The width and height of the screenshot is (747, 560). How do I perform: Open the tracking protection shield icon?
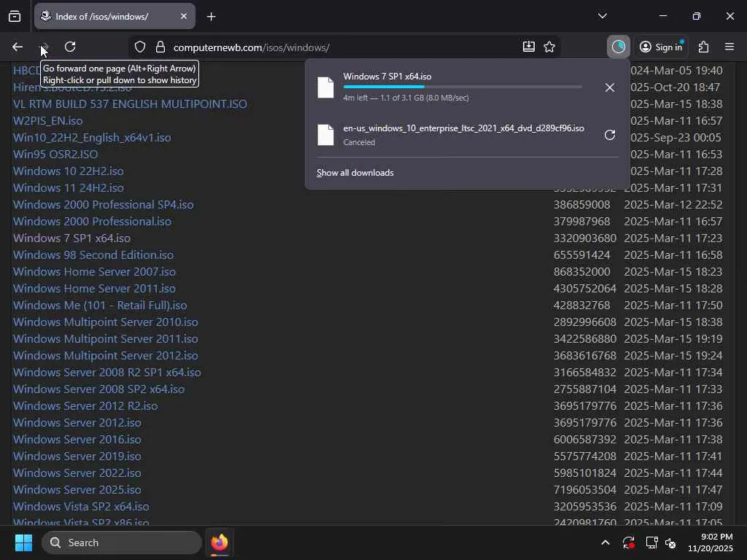[139, 47]
